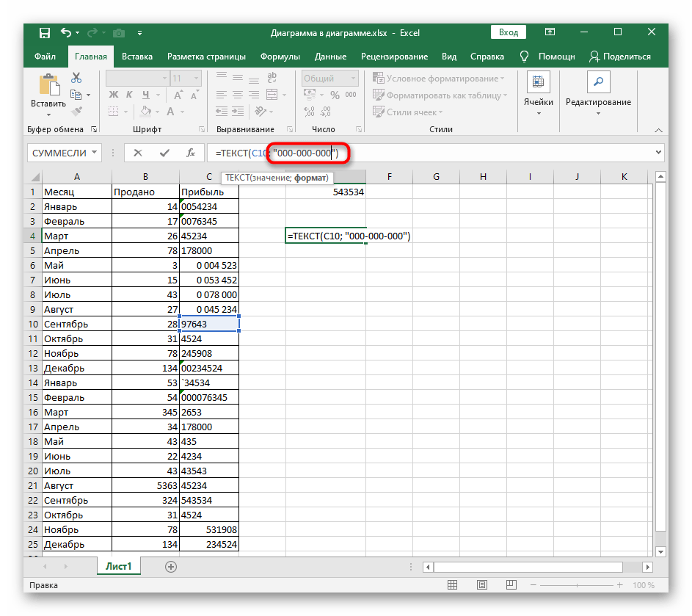Collapse the ribbon with chevron
Image resolution: width=692 pixels, height=616 pixels.
point(658,130)
